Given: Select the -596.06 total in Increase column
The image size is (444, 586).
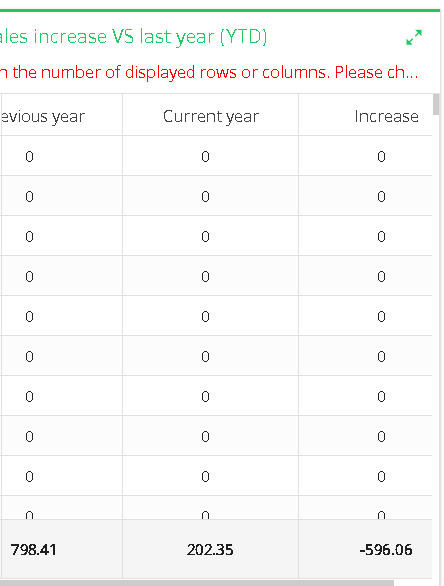Looking at the screenshot, I should (x=386, y=550).
